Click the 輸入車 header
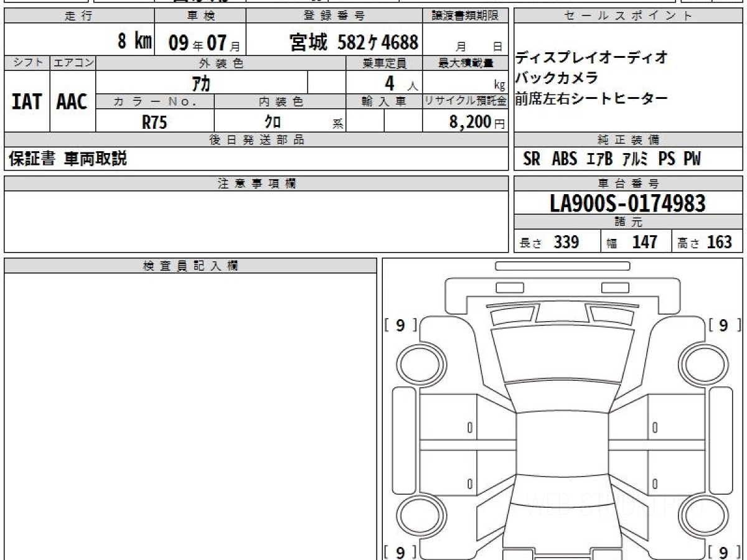 (384, 102)
